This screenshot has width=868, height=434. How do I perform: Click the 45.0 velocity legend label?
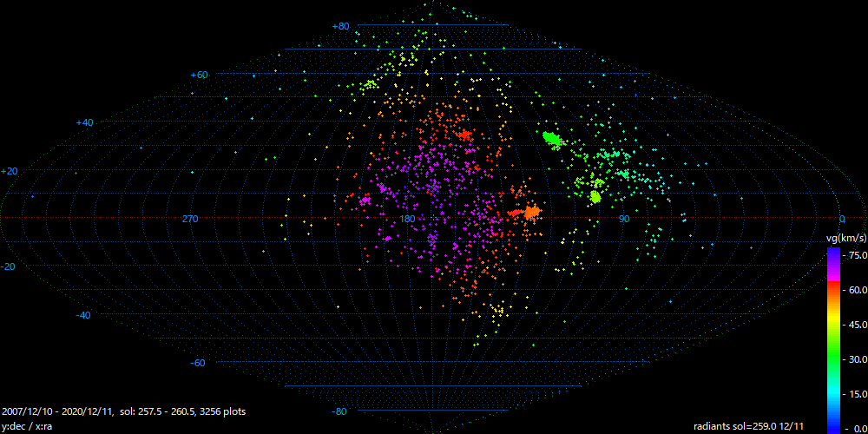click(855, 325)
